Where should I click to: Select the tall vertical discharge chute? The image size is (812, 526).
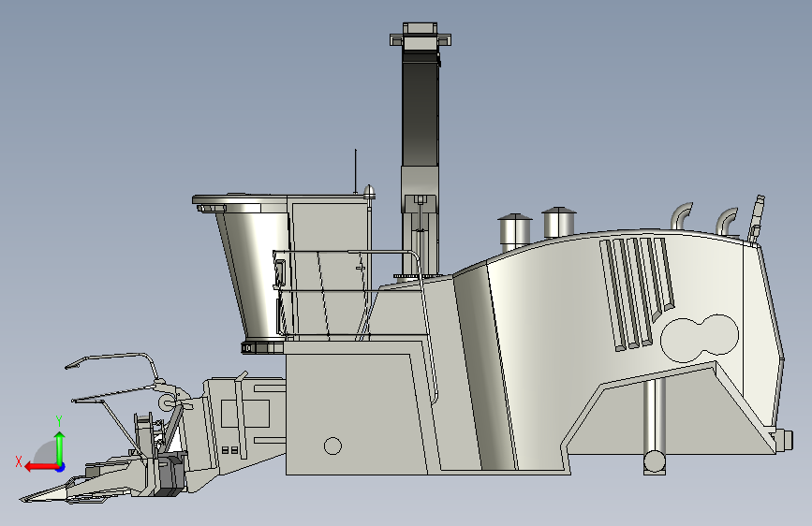click(420, 149)
